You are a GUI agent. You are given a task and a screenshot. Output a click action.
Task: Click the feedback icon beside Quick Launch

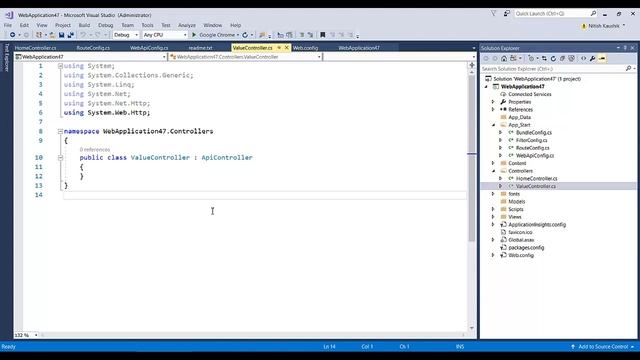[x=507, y=13]
